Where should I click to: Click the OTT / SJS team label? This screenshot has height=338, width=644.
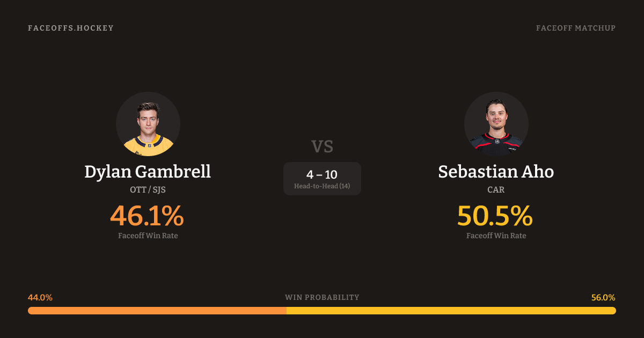click(148, 190)
